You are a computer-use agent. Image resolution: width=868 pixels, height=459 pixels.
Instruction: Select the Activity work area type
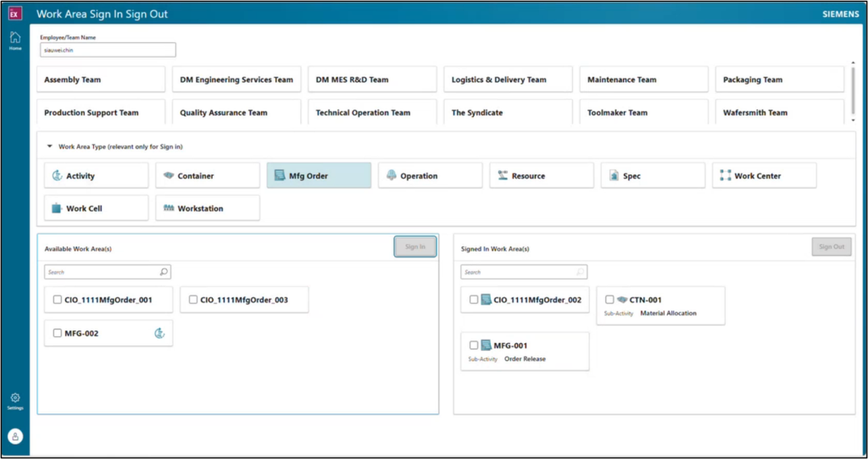pos(97,175)
